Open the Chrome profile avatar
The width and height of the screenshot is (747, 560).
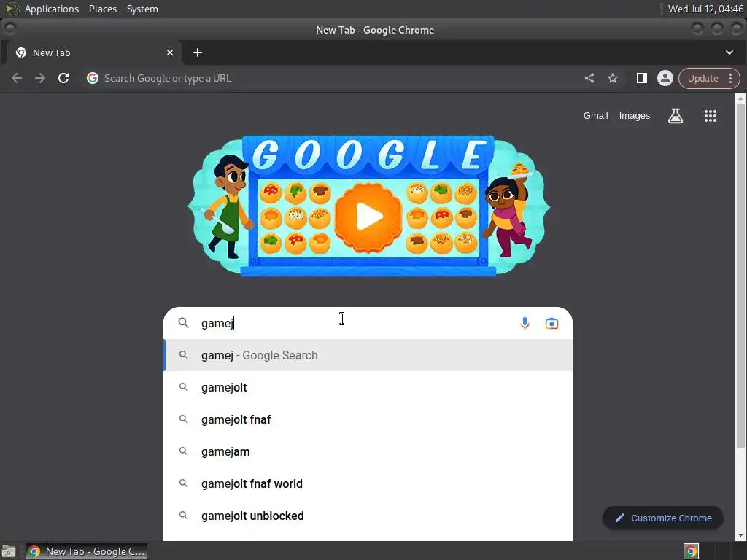pyautogui.click(x=665, y=78)
